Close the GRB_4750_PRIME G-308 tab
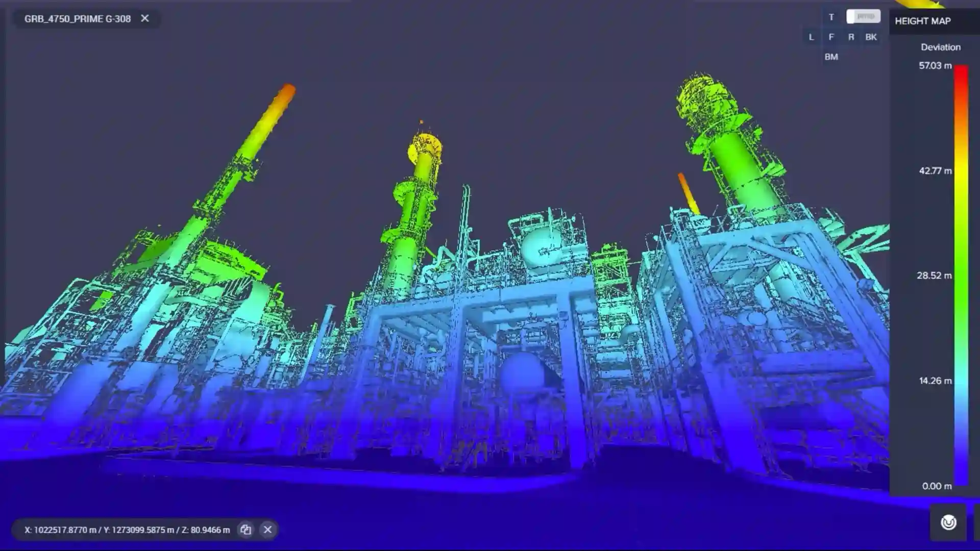The width and height of the screenshot is (980, 551). coord(145,18)
